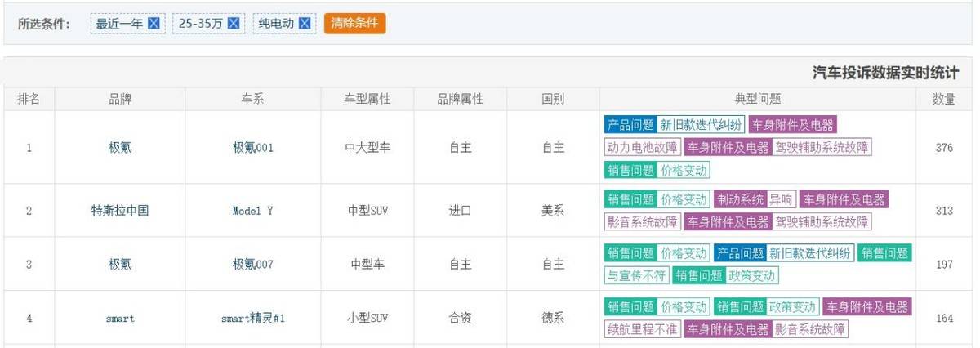Click the 价格变动 tag in 极氪001 row
The image size is (980, 348).
[x=684, y=170]
